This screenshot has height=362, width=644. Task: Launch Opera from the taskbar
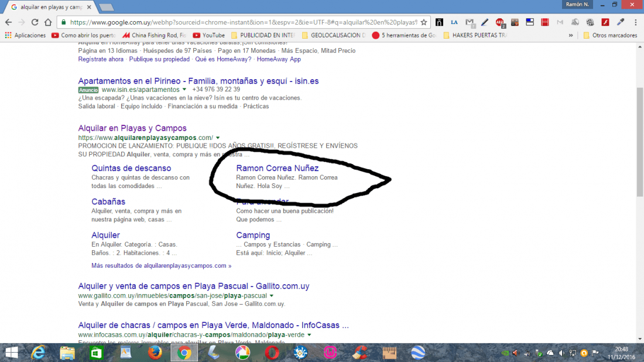click(272, 353)
